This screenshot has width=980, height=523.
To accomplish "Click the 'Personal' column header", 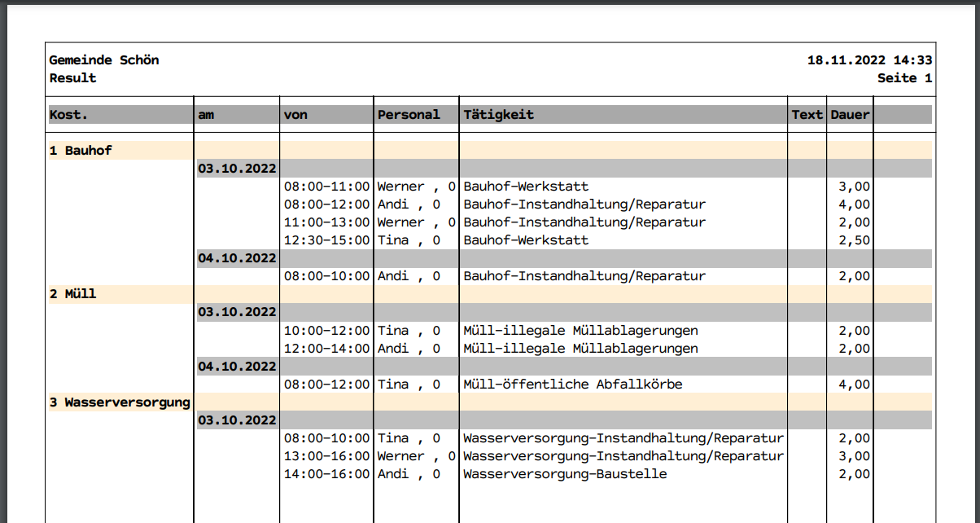I will 409,115.
